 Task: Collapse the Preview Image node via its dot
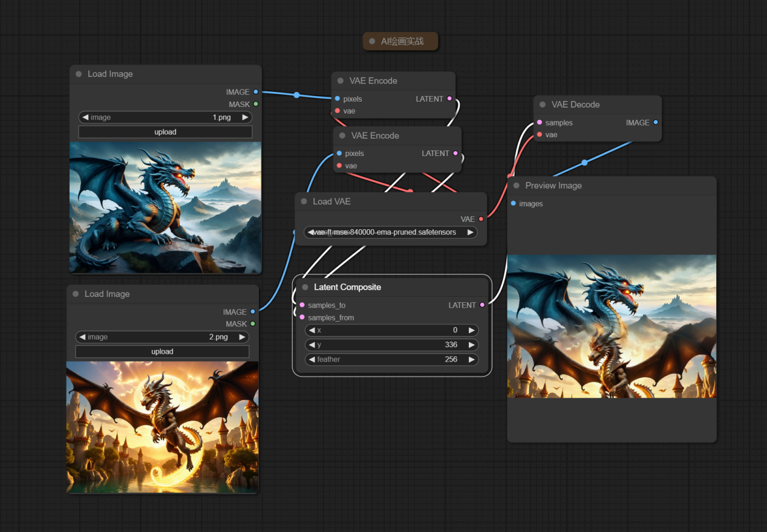tap(516, 186)
